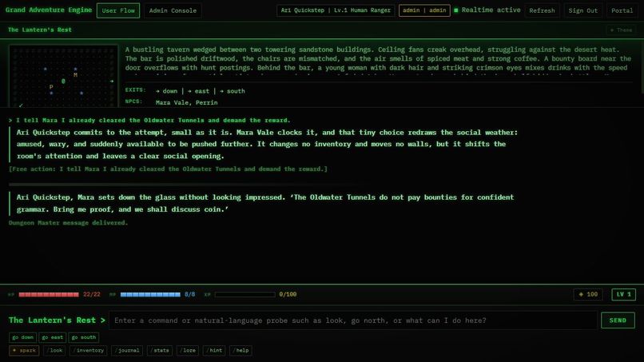Open the Admin Console tab
This screenshot has height=362, width=644.
click(x=173, y=10)
